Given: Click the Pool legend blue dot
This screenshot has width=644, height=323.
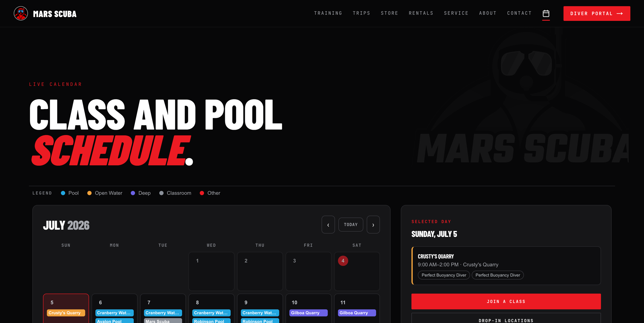Looking at the screenshot, I should (x=63, y=193).
